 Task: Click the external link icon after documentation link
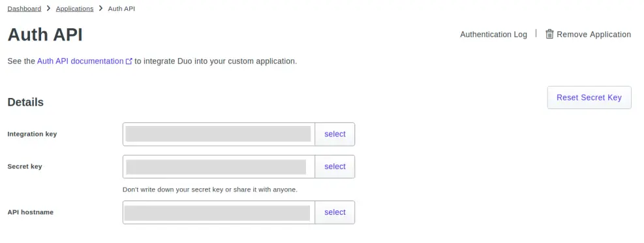pyautogui.click(x=129, y=61)
